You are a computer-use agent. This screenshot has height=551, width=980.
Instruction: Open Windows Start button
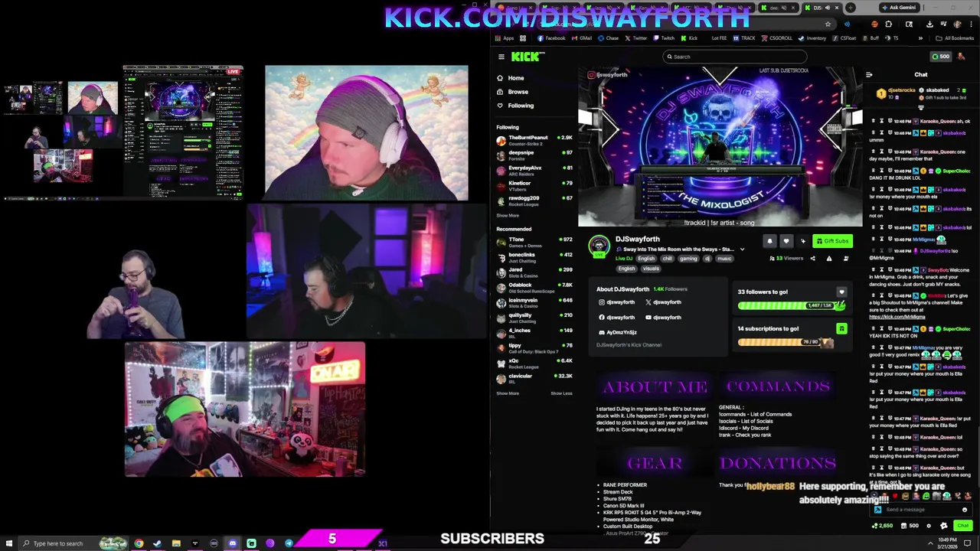point(8,543)
